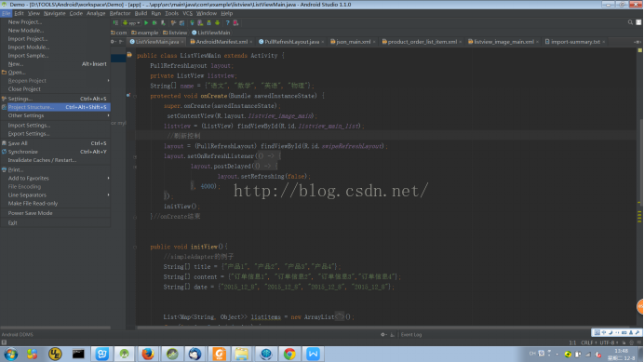Expand the Other Settings submenu
This screenshot has width=644, height=362.
(56, 116)
